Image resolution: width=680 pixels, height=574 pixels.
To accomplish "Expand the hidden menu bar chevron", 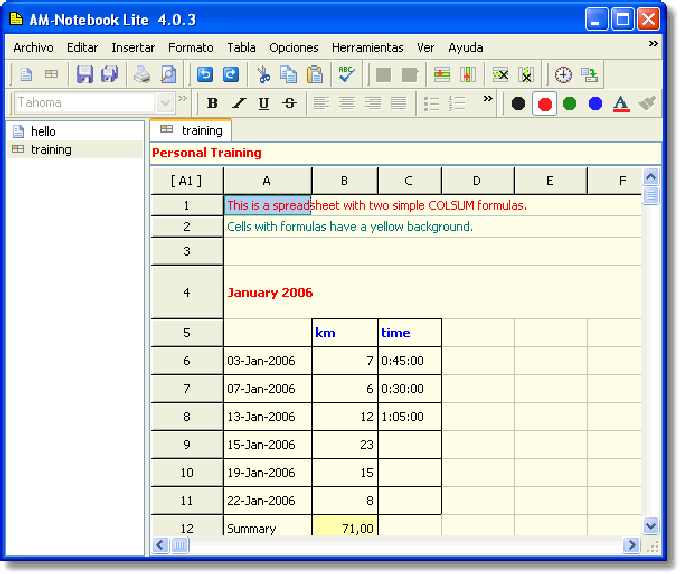I will [653, 43].
